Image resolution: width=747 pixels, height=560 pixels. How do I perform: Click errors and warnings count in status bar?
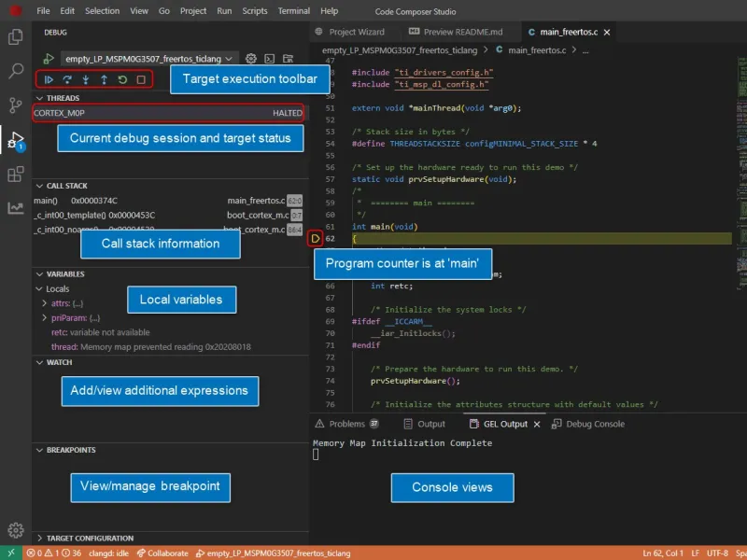(53, 553)
